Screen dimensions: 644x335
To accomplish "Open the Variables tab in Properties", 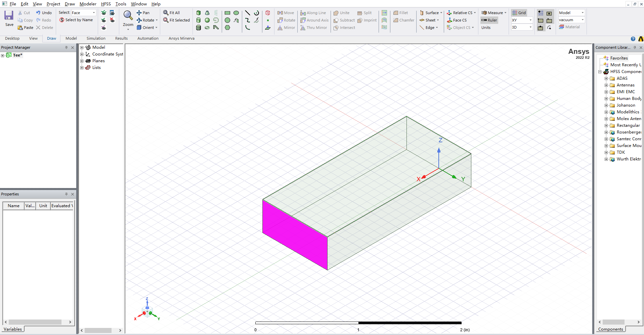I will [x=13, y=329].
